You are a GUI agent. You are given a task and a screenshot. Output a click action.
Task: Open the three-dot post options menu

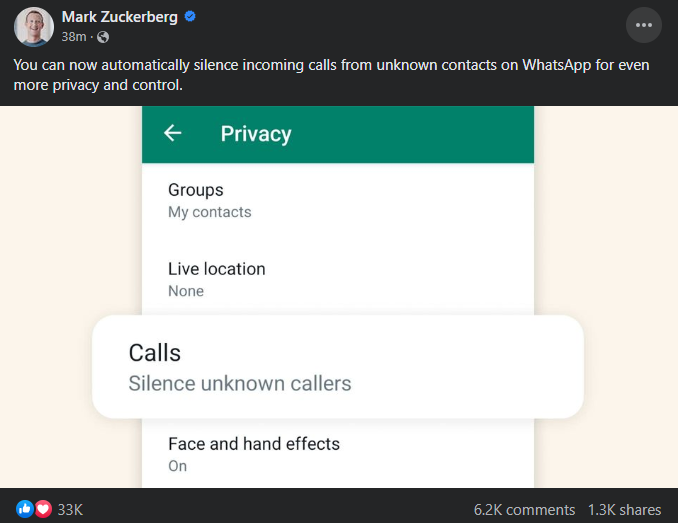click(643, 25)
